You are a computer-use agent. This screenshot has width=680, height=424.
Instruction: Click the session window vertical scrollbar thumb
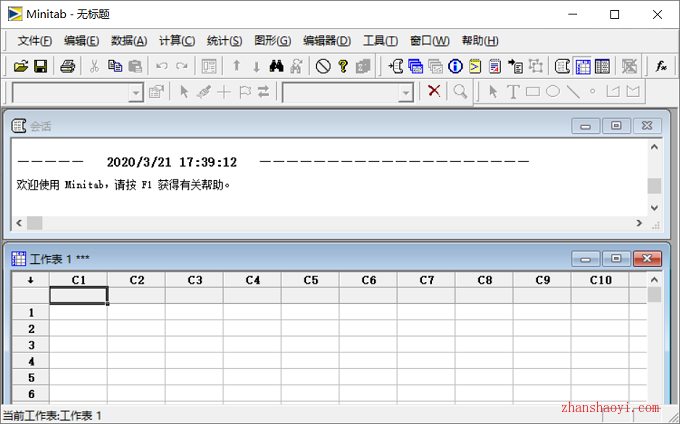click(x=654, y=186)
